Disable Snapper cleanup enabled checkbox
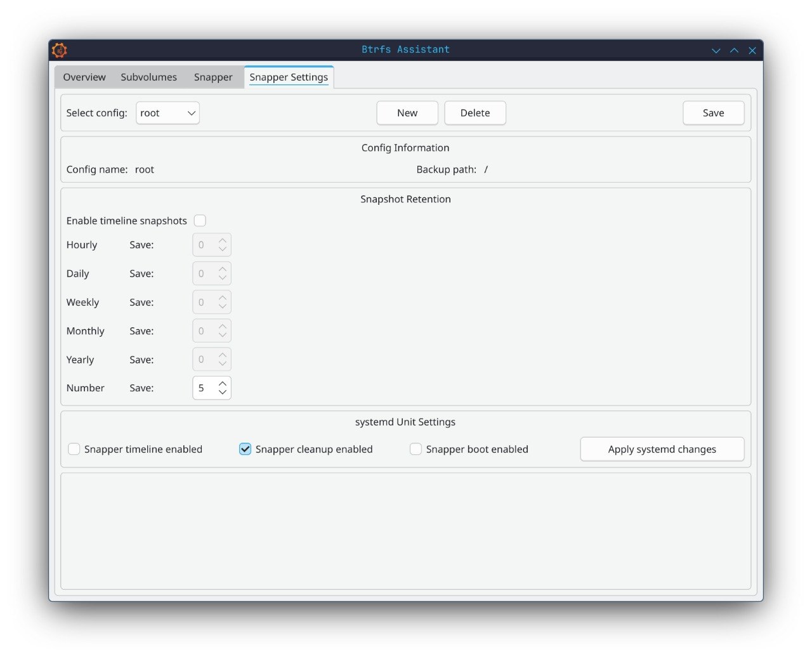Image resolution: width=812 pixels, height=659 pixels. point(245,449)
